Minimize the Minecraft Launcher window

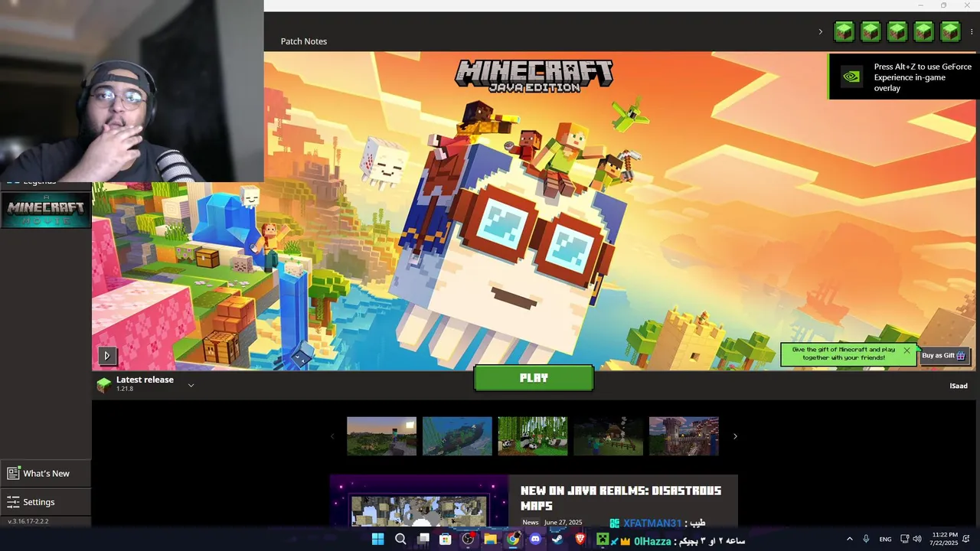921,5
